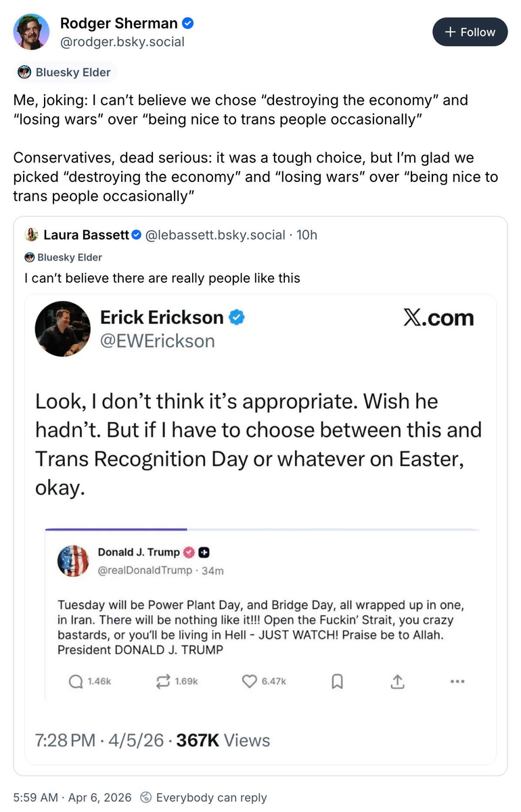Image resolution: width=521 pixels, height=812 pixels.
Task: Open the Bluesky Elder badge under Rodger Sherman
Action: click(x=65, y=72)
